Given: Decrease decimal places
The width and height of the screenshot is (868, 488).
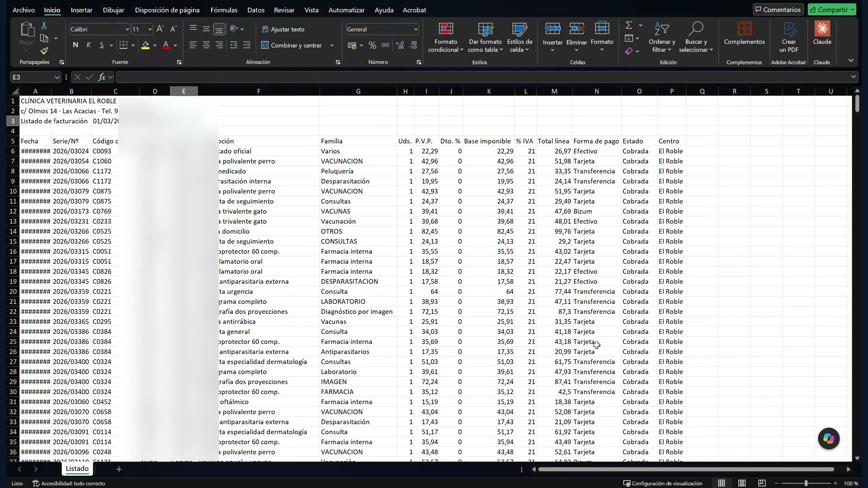Looking at the screenshot, I should tap(413, 45).
